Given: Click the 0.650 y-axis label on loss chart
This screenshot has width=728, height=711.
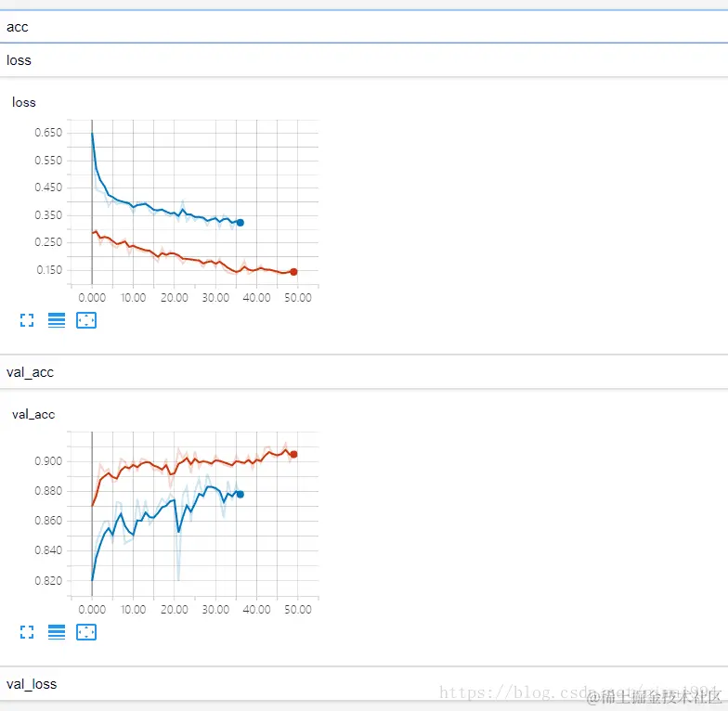Looking at the screenshot, I should (48, 133).
